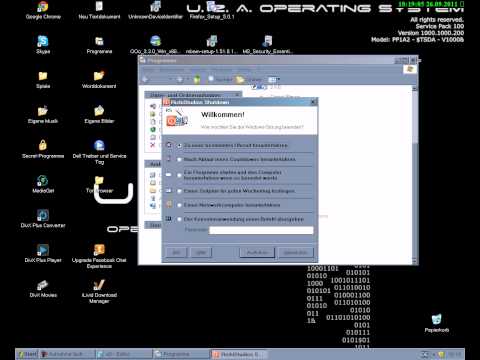Click the Abbrechen button in dialog
The image size is (480, 360).
coord(296,253)
